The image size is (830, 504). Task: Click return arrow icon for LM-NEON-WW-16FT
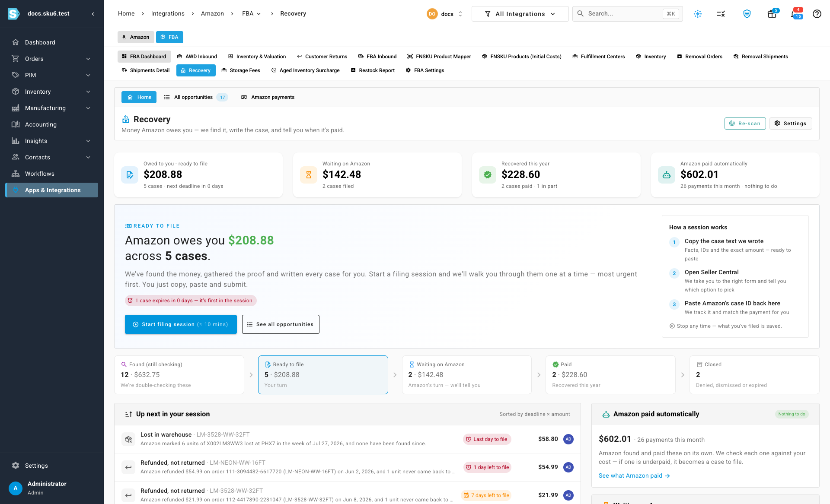click(x=128, y=467)
